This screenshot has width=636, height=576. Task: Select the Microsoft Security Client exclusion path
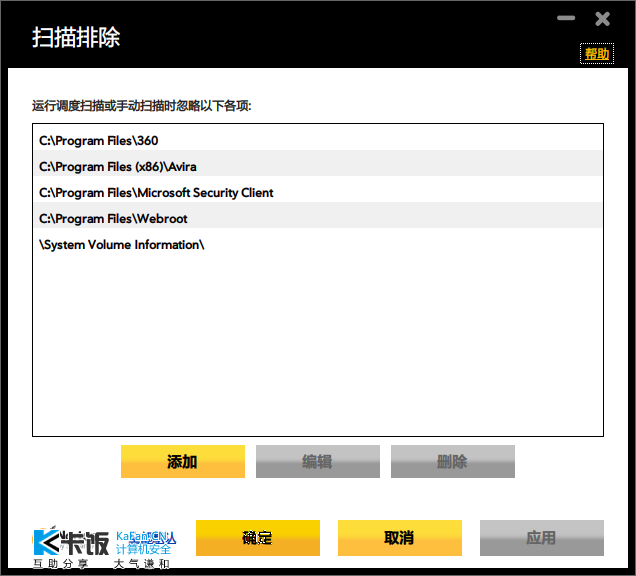point(318,193)
